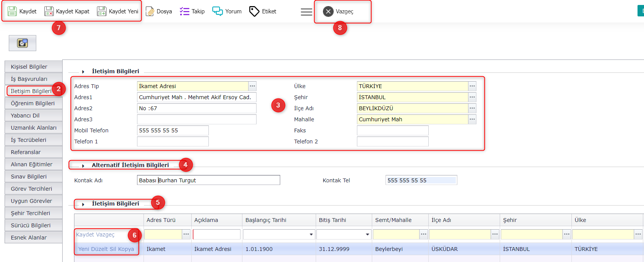Click the Kopya link in the İkamet row
644x262 pixels.
126,249
